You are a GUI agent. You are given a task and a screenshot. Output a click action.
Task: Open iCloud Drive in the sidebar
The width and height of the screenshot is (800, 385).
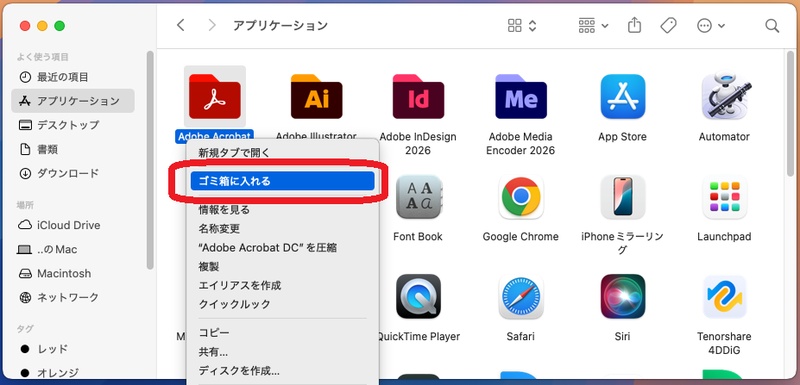pyautogui.click(x=73, y=225)
